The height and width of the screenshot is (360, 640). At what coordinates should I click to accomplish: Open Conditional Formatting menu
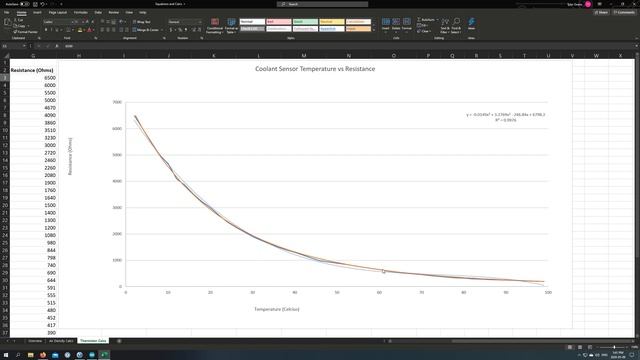tap(215, 25)
